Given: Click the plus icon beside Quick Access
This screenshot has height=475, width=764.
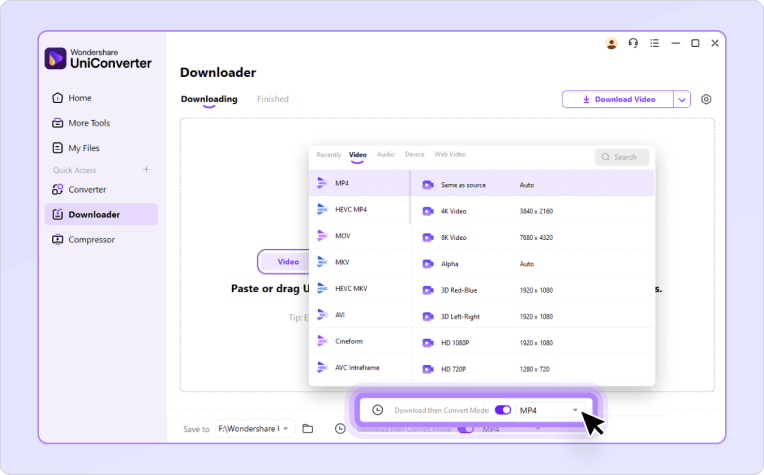Looking at the screenshot, I should (x=146, y=170).
